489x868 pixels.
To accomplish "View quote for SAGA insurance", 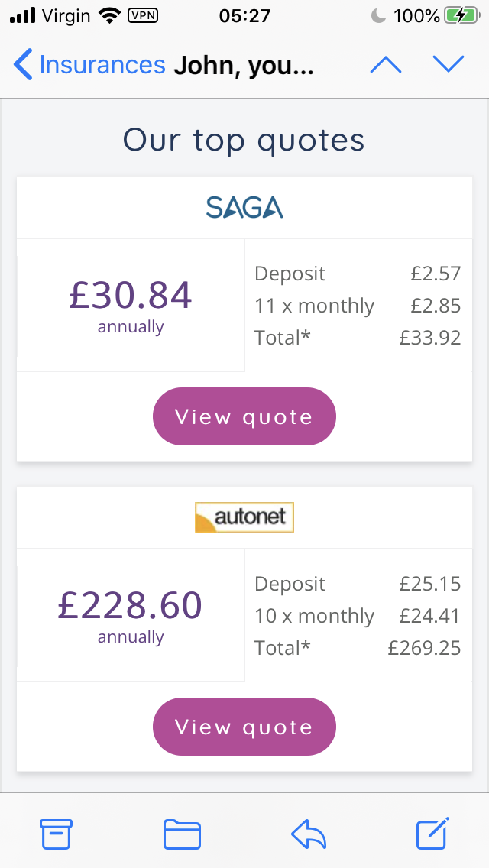I will tap(244, 416).
